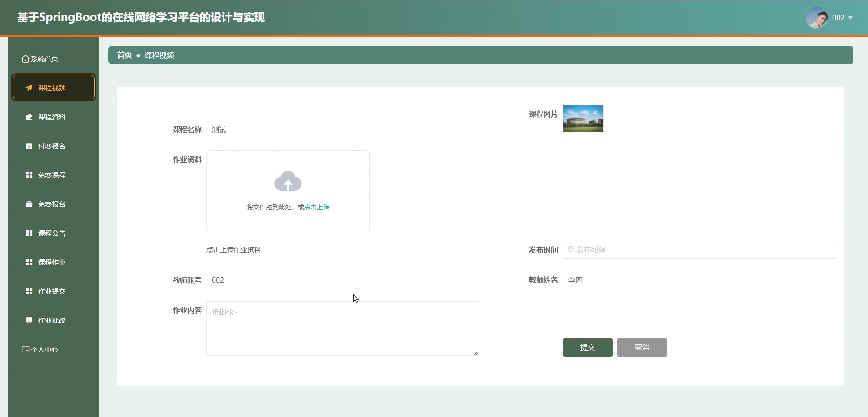Focus the 作业内容 text area
This screenshot has height=417, width=868.
pyautogui.click(x=342, y=328)
